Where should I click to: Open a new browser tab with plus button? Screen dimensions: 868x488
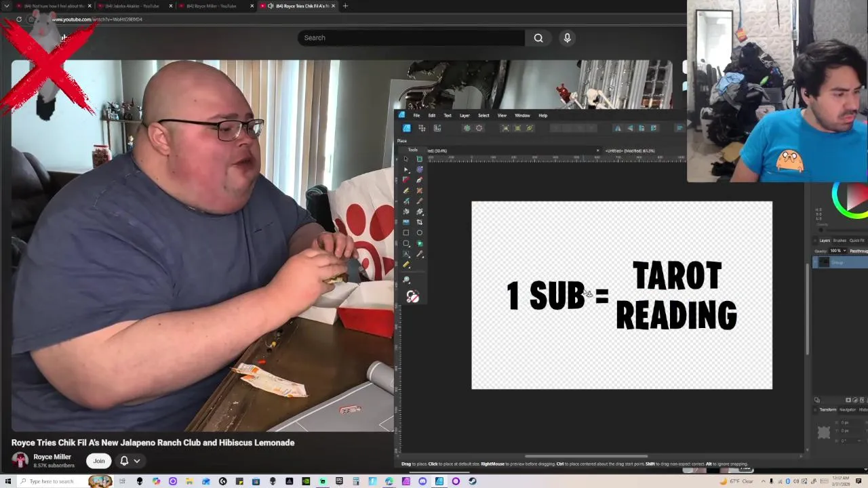[345, 6]
